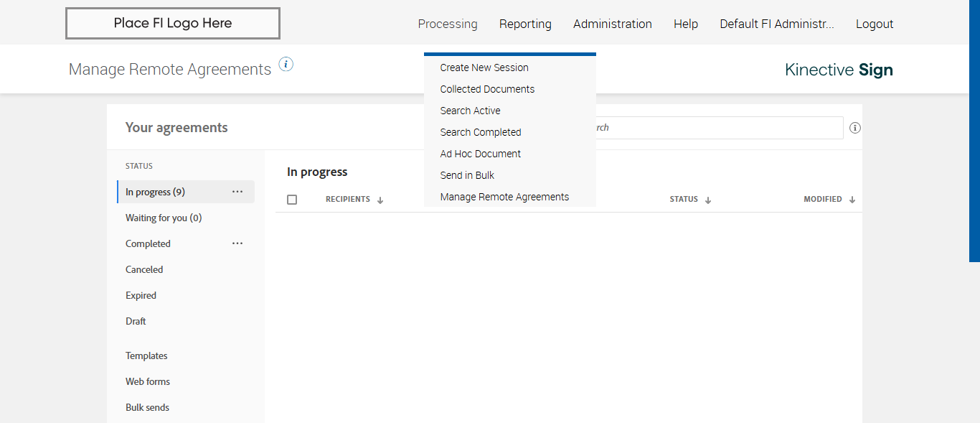Click the info icon beside Manage Remote Agreements
980x423 pixels.
coord(286,65)
